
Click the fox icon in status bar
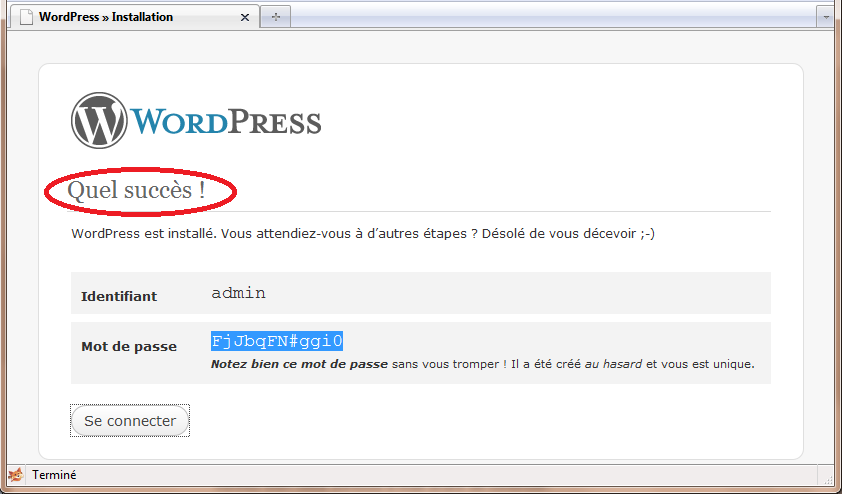[x=16, y=475]
